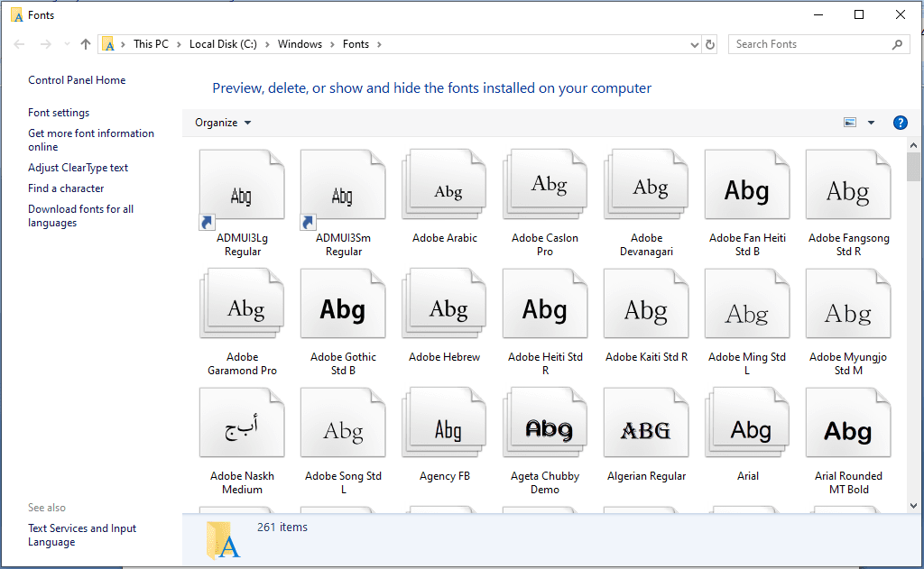Open Help via the blue question mark
This screenshot has width=924, height=569.
coord(900,122)
